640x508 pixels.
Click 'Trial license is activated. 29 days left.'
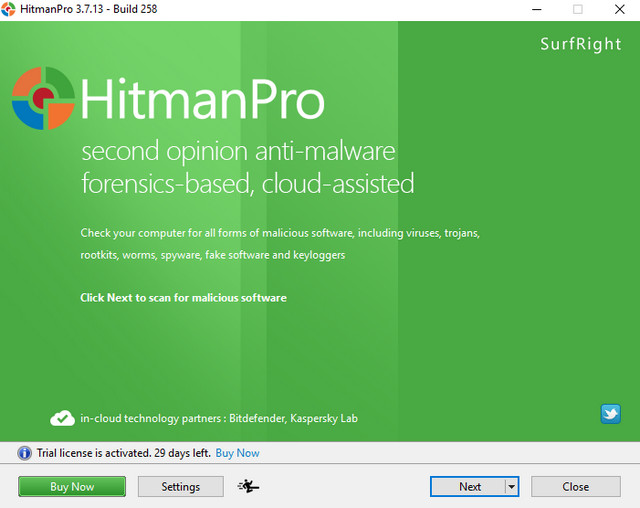point(124,453)
